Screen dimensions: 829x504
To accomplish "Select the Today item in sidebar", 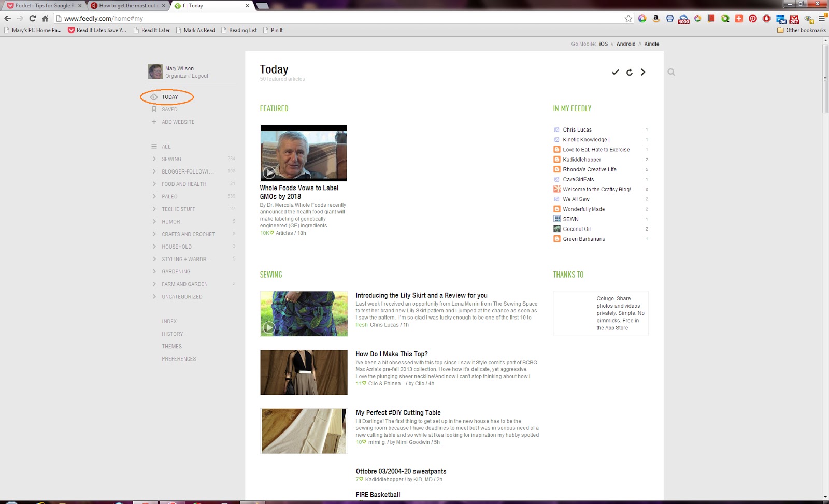I will click(169, 97).
